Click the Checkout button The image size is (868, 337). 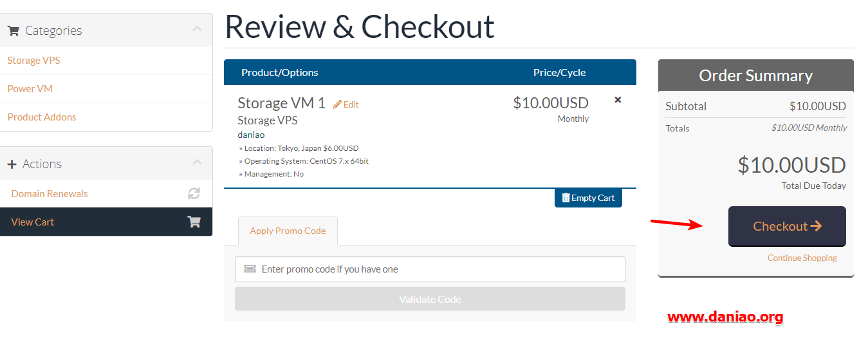pos(787,226)
